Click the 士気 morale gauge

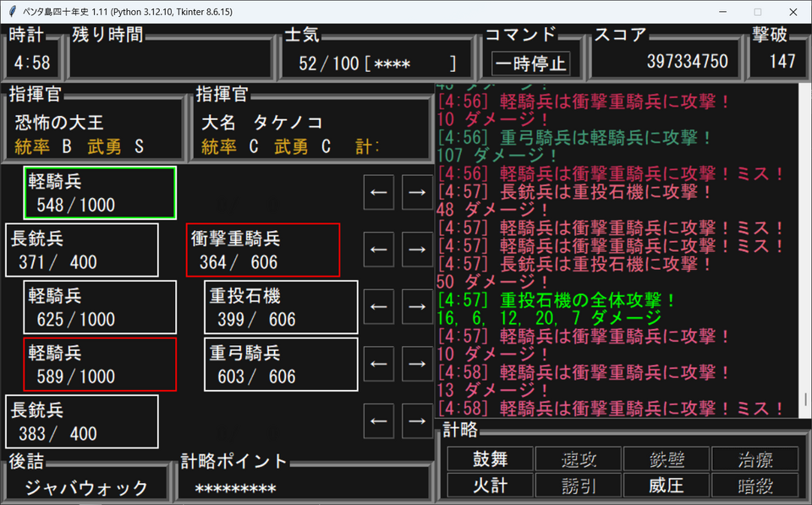pyautogui.click(x=377, y=63)
